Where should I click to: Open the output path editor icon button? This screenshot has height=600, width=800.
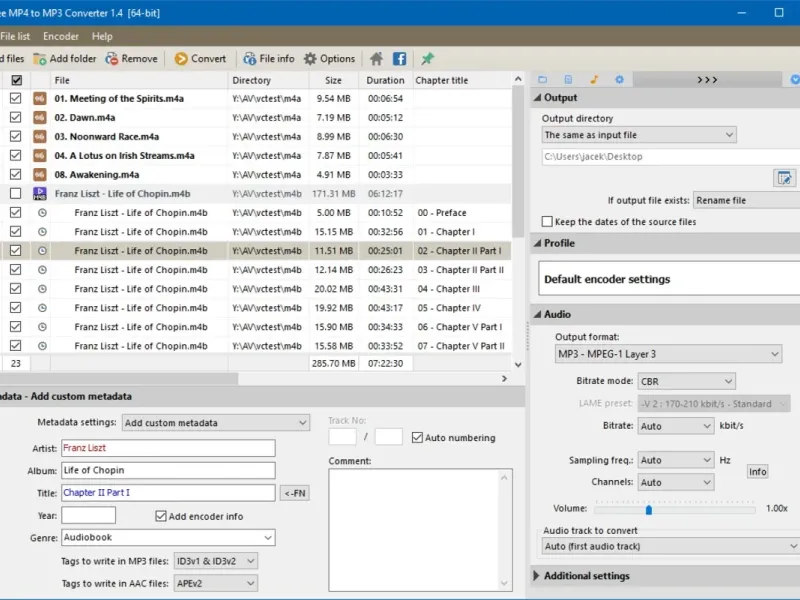[x=784, y=178]
